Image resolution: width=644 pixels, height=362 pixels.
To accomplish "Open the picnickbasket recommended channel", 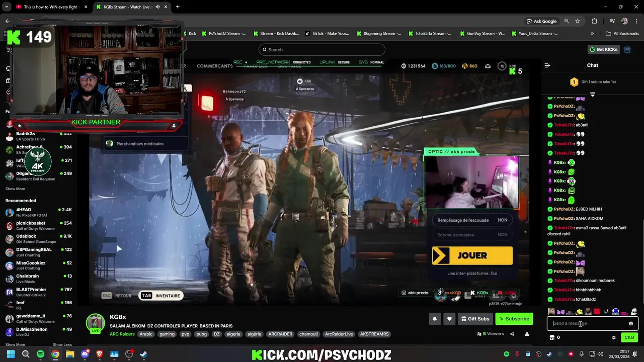I will (38, 226).
